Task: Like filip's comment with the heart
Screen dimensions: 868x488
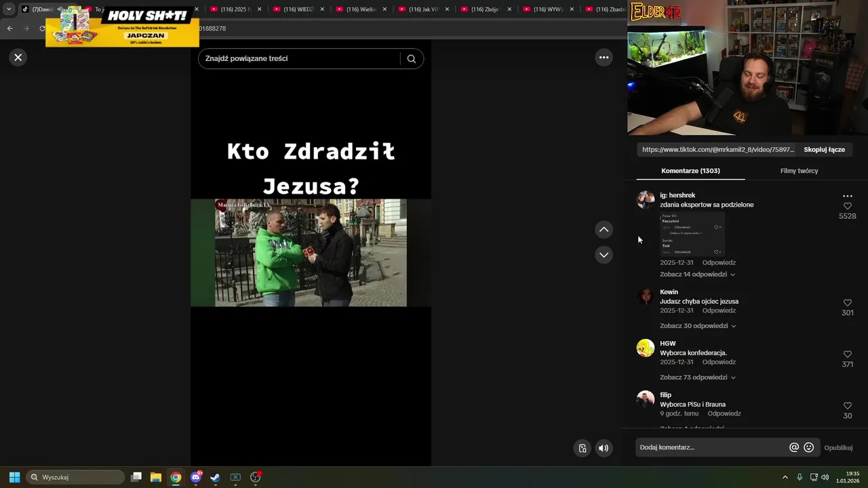Action: (847, 406)
